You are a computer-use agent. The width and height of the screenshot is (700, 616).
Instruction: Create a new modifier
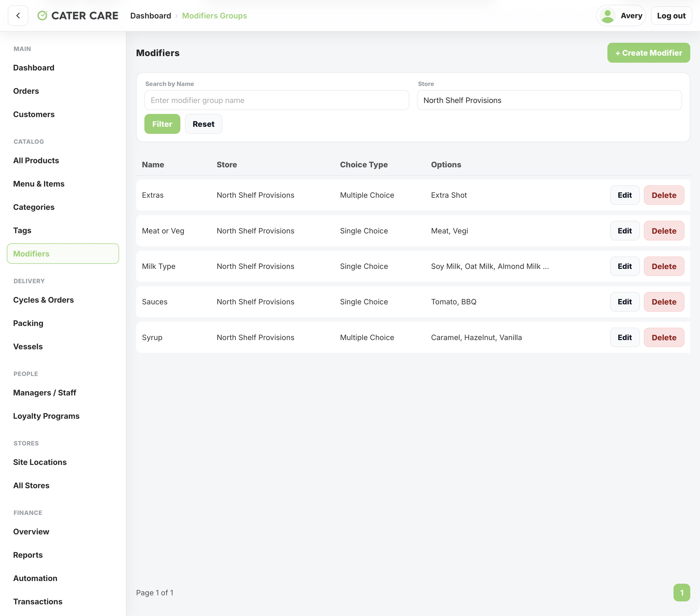(x=648, y=53)
